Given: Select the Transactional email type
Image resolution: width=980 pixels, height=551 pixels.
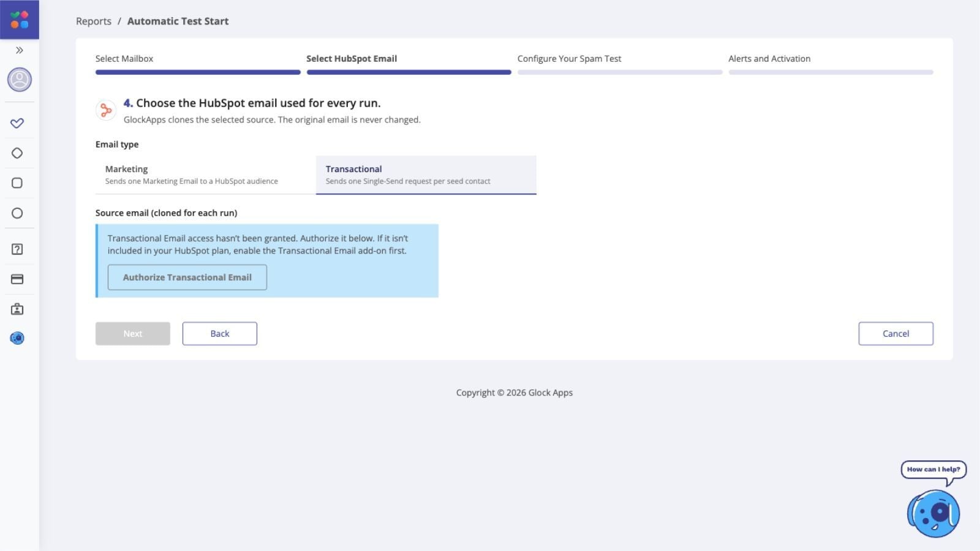Looking at the screenshot, I should coord(426,174).
